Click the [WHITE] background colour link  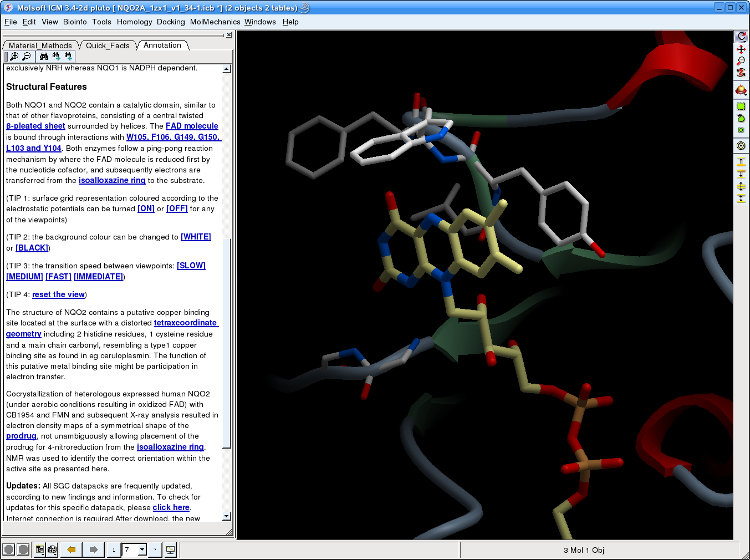click(196, 237)
